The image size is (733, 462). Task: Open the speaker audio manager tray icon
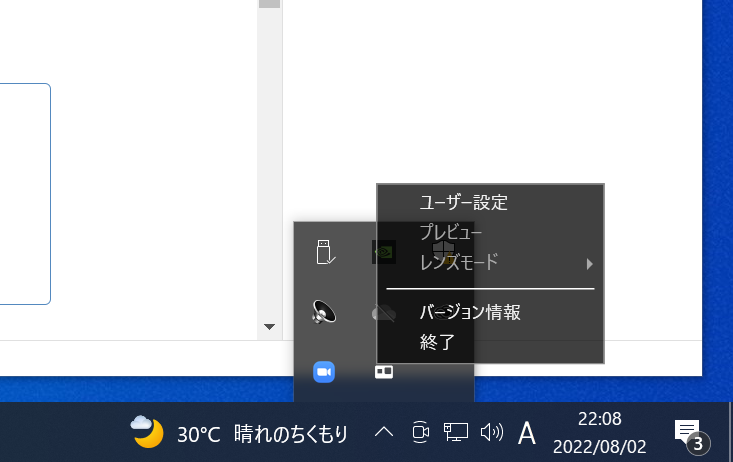pos(324,312)
